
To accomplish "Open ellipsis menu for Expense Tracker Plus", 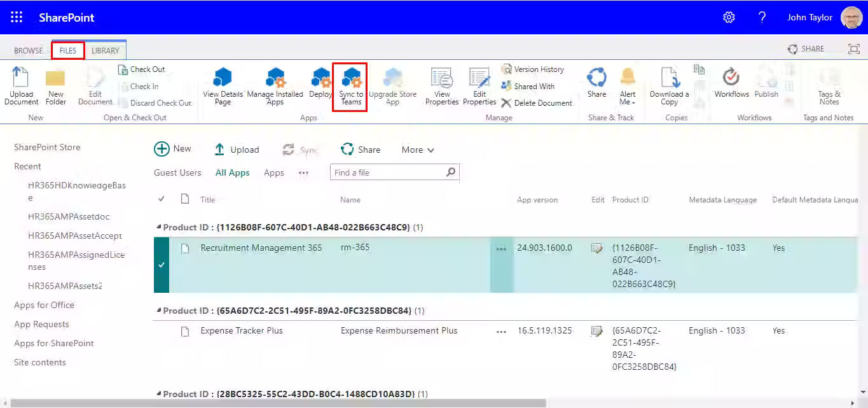I will (x=501, y=332).
